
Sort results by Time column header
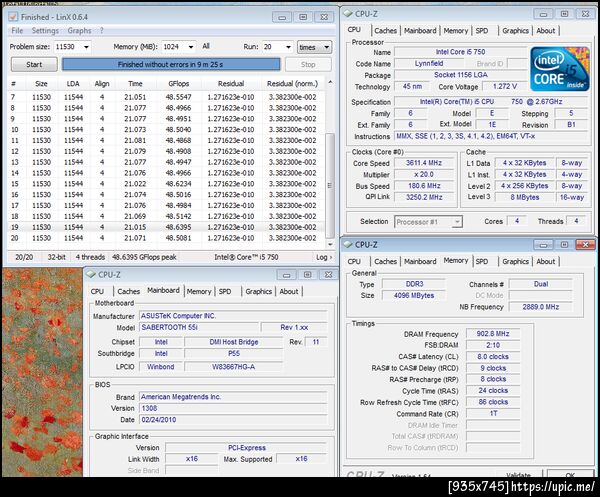[135, 83]
